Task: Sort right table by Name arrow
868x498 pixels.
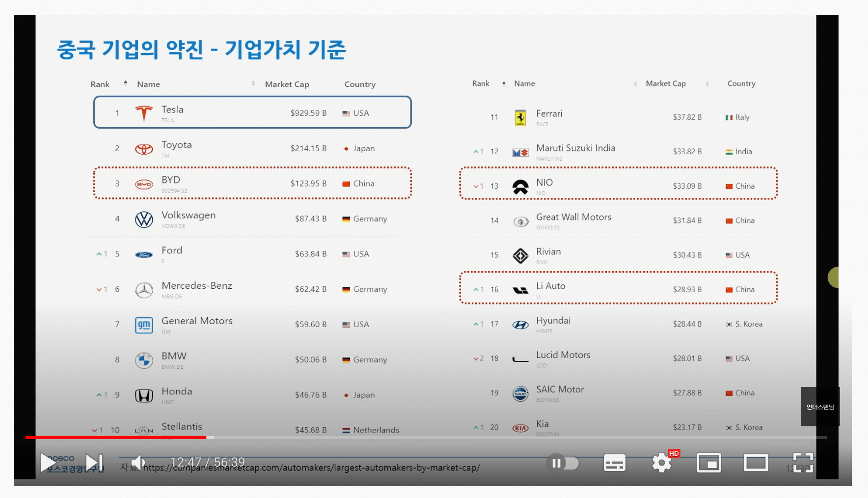Action: coord(635,84)
